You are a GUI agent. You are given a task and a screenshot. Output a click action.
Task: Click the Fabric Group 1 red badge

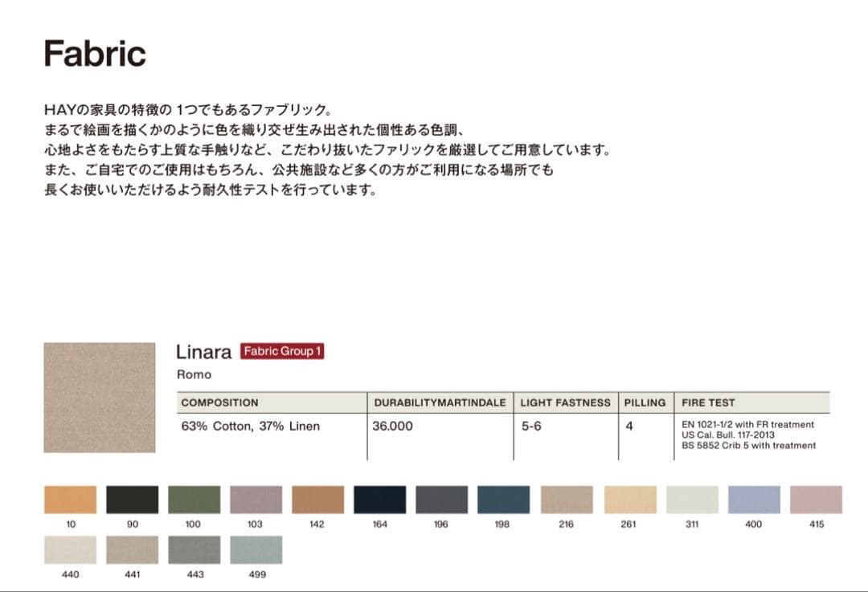[x=282, y=351]
